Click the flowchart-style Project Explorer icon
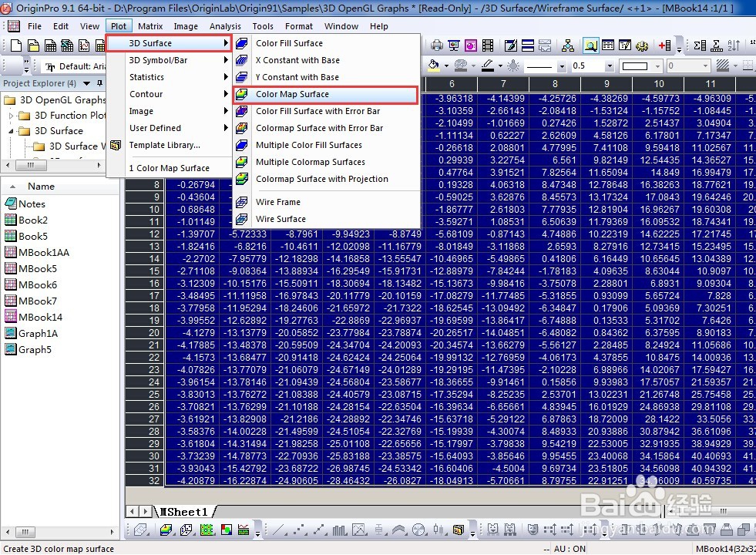The image size is (756, 555). coord(568,45)
